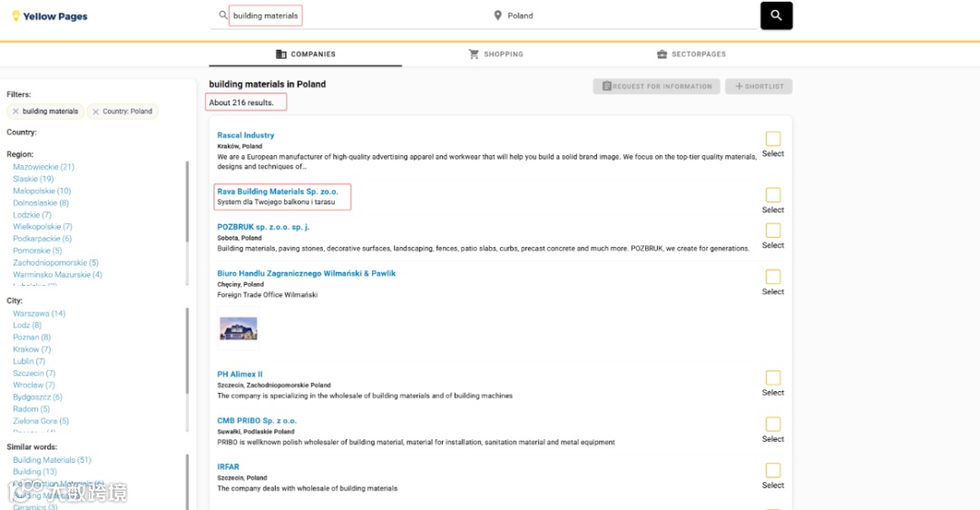Filter by city Lublin (7)
The width and height of the screenshot is (980, 510).
click(29, 360)
